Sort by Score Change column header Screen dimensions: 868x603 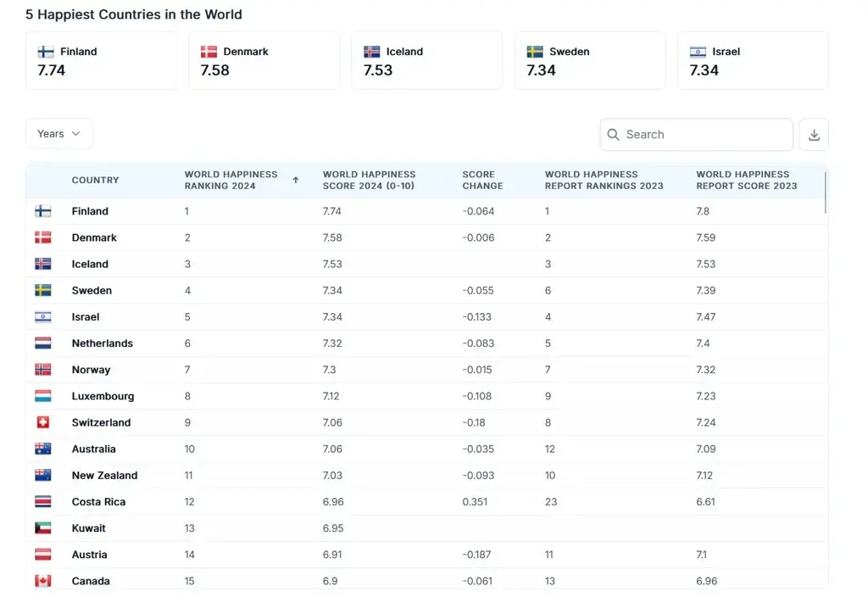point(482,180)
